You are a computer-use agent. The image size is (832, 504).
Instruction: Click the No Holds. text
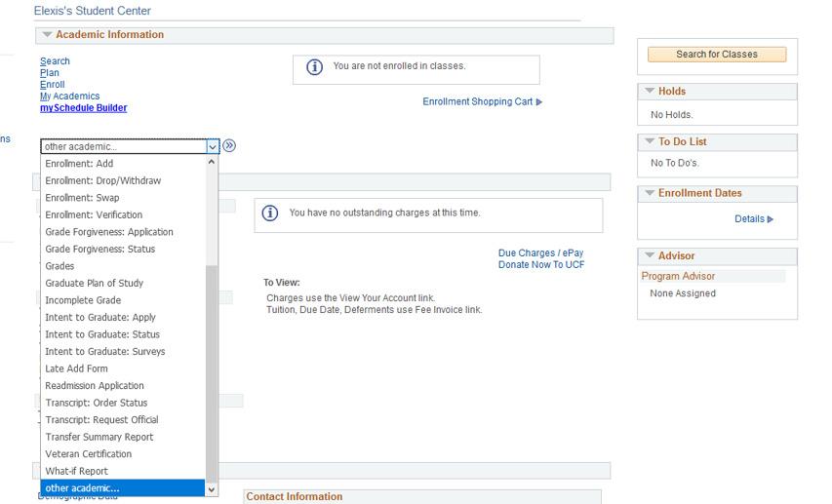coord(671,115)
